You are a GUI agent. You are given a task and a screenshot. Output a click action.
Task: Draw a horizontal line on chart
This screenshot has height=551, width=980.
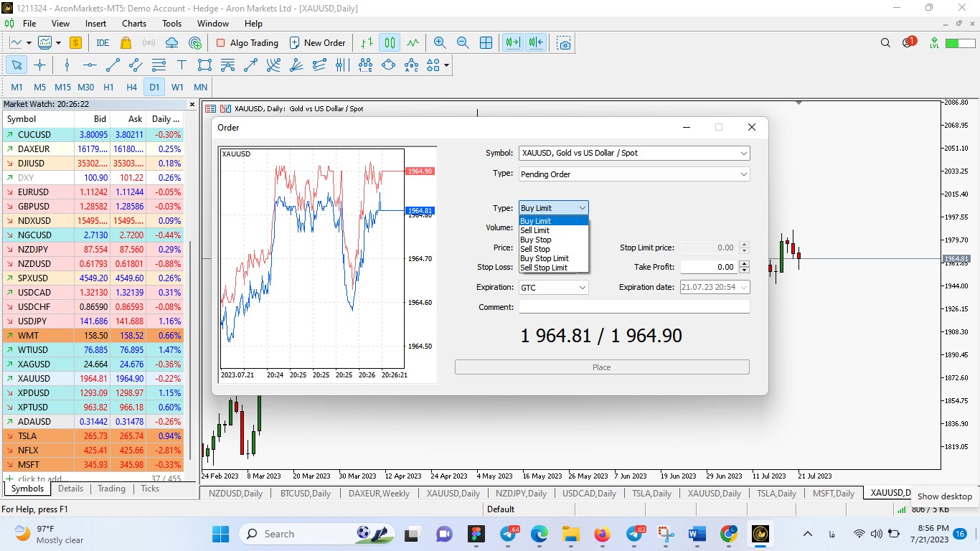(90, 65)
